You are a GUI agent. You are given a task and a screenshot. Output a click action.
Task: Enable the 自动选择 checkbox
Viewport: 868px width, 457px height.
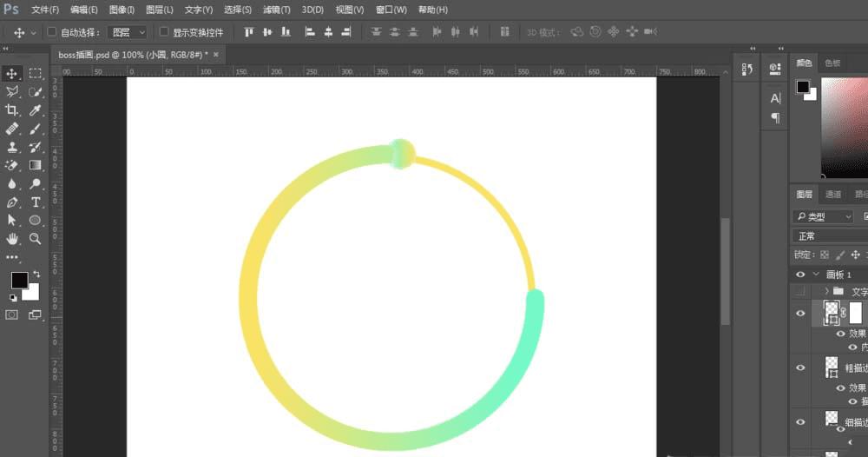tap(51, 31)
